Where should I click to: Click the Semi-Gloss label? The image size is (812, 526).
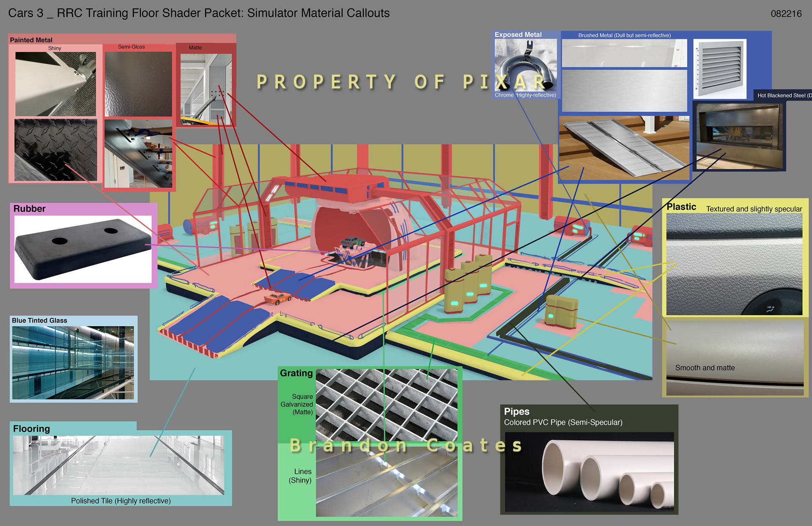point(132,47)
